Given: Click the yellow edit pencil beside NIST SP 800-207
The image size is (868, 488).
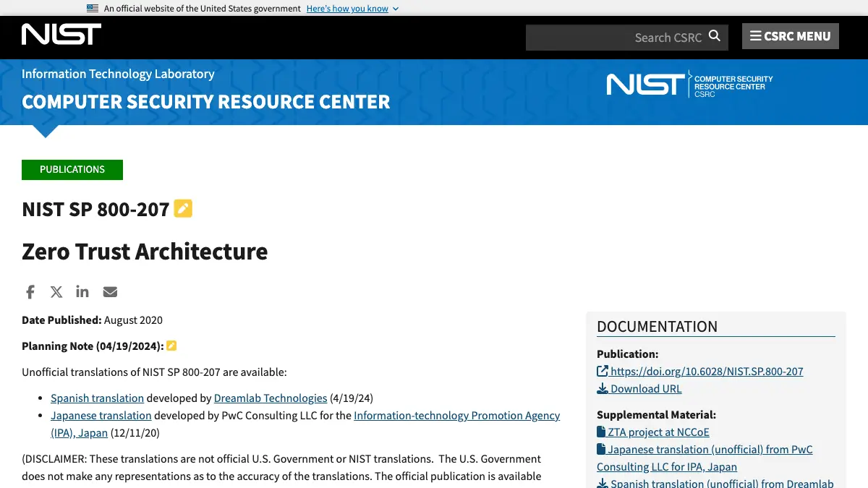Looking at the screenshot, I should coord(183,209).
